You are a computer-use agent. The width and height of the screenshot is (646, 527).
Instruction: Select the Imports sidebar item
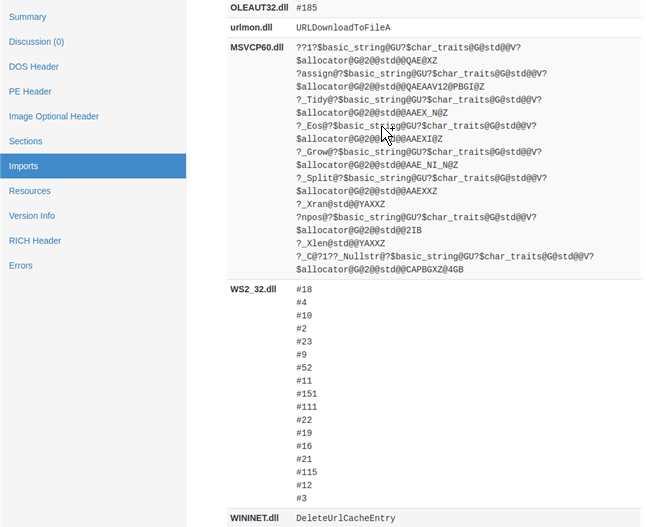click(93, 166)
